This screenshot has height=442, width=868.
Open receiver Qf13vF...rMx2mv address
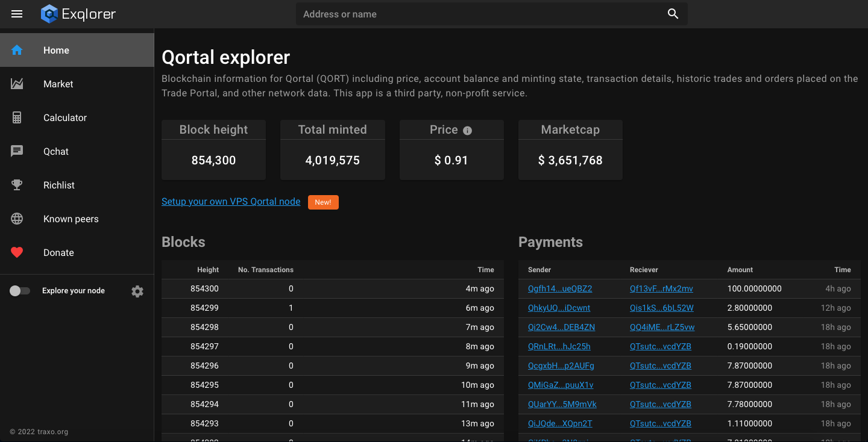point(661,288)
